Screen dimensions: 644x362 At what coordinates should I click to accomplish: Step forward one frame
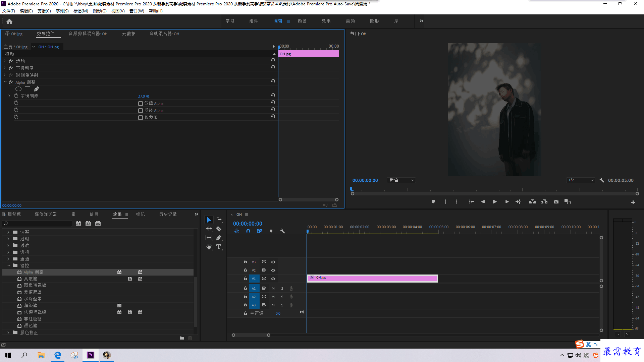click(506, 202)
